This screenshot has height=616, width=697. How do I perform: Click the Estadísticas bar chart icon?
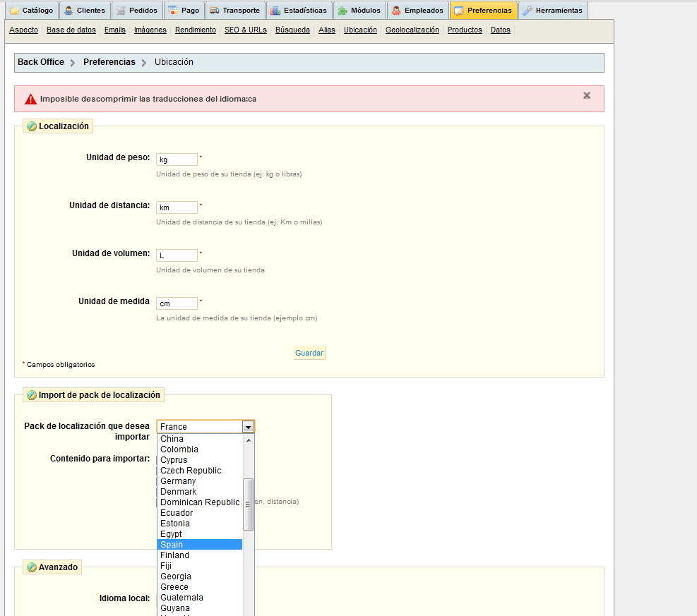pyautogui.click(x=275, y=11)
